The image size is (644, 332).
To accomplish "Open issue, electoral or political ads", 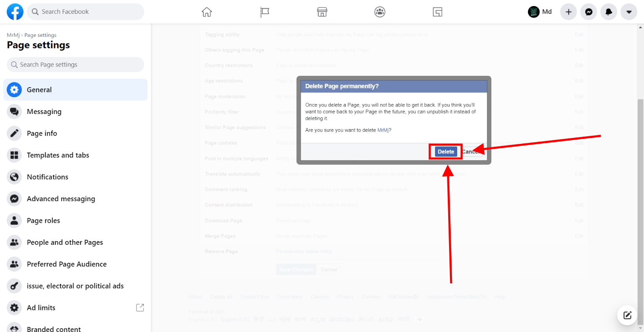I will [75, 286].
